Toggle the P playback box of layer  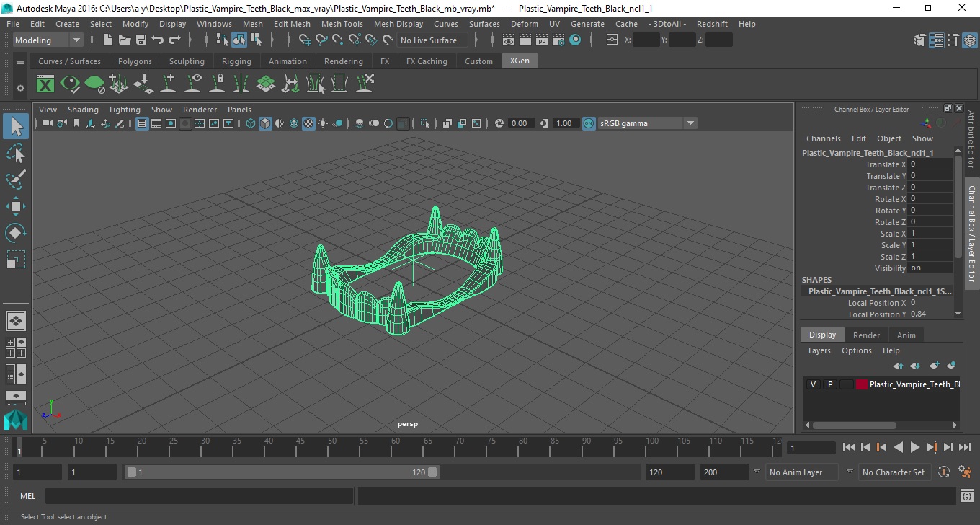click(829, 384)
